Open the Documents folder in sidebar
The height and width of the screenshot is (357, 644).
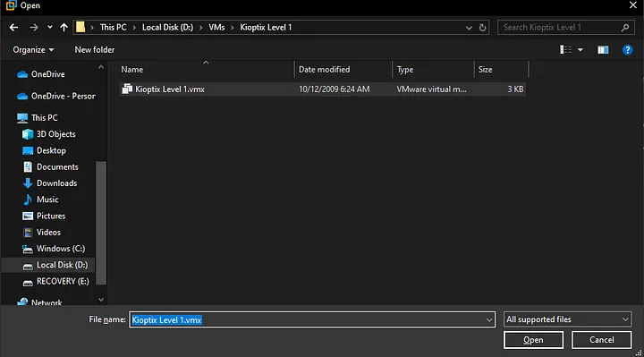point(50,167)
